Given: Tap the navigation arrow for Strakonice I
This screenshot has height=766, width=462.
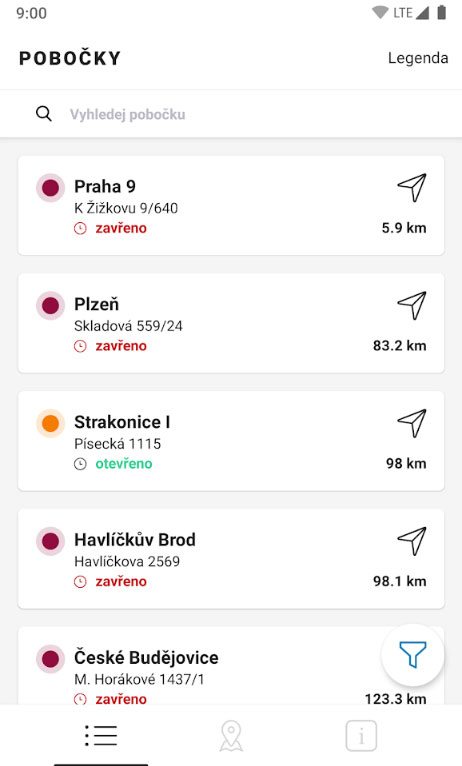Looking at the screenshot, I should [x=412, y=423].
